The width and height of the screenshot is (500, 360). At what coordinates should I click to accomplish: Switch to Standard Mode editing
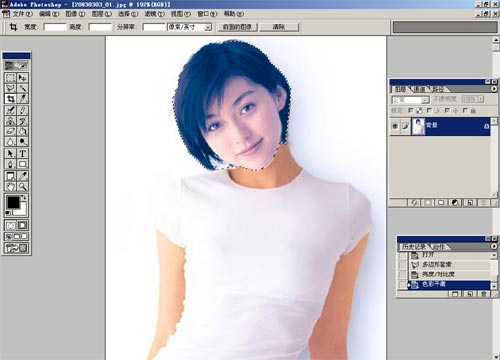pos(11,226)
